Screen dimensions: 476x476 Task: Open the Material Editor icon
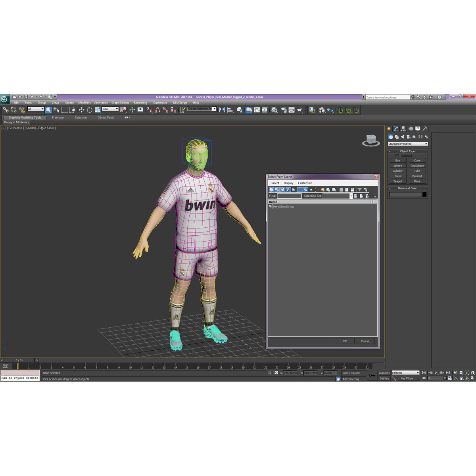(x=274, y=110)
